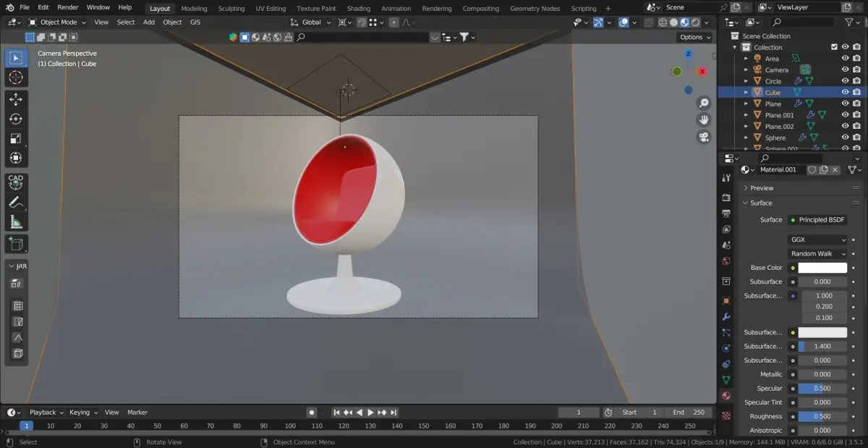Switch to the Shading workspace tab
The width and height of the screenshot is (868, 448).
pos(358,9)
